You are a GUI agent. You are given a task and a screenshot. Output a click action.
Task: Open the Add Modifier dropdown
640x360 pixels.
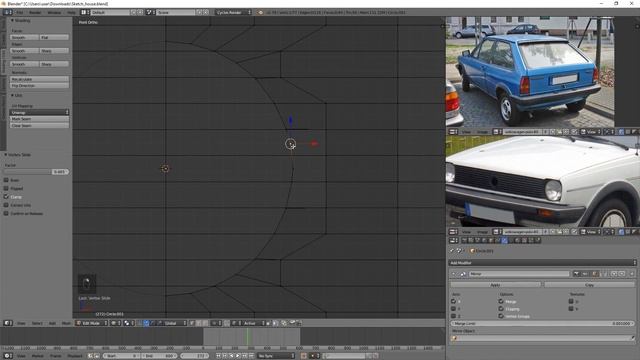coord(543,262)
